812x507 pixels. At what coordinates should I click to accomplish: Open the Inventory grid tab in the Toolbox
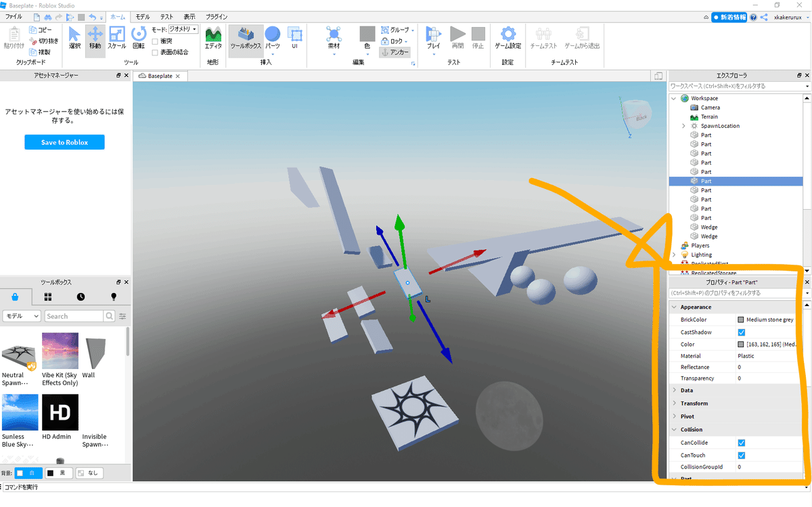[x=48, y=296]
